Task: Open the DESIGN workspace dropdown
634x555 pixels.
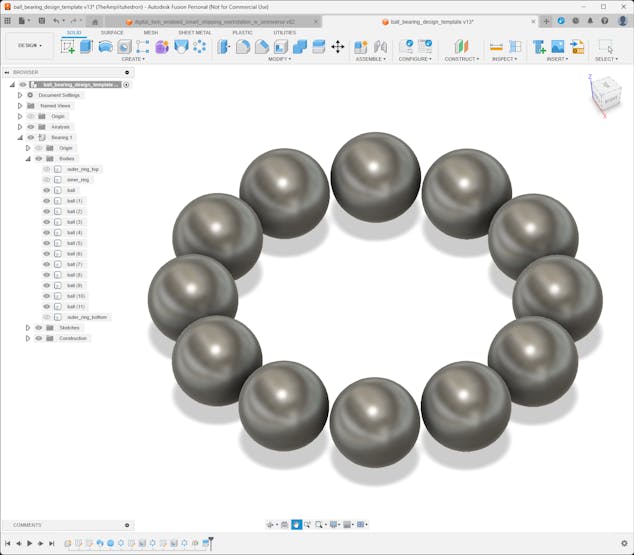Action: coord(29,45)
